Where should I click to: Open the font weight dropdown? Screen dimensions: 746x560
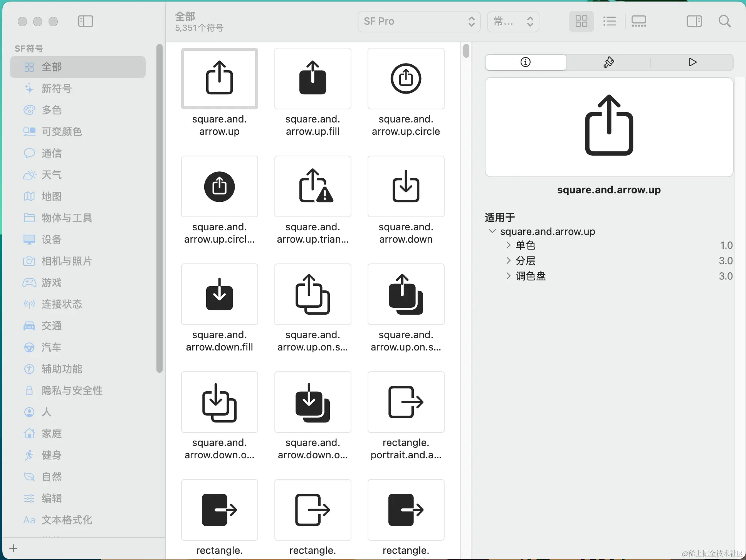tap(513, 21)
